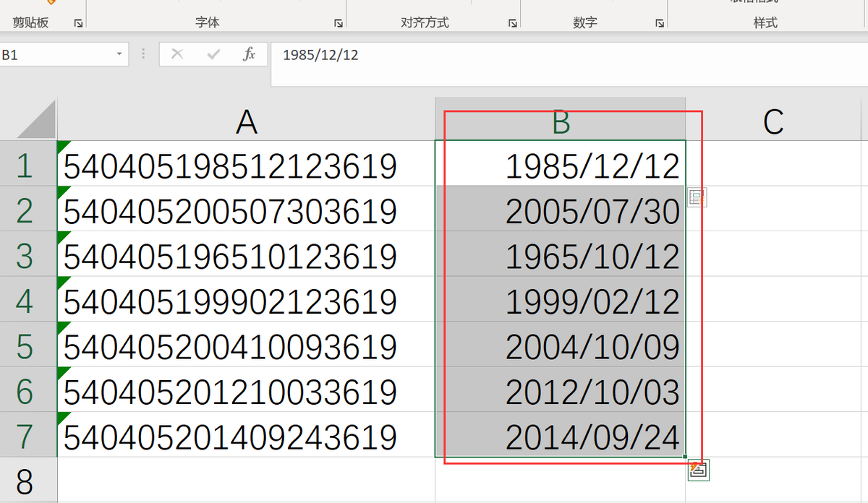Viewport: 868px width, 503px height.
Task: Select column C header
Action: pos(774,119)
